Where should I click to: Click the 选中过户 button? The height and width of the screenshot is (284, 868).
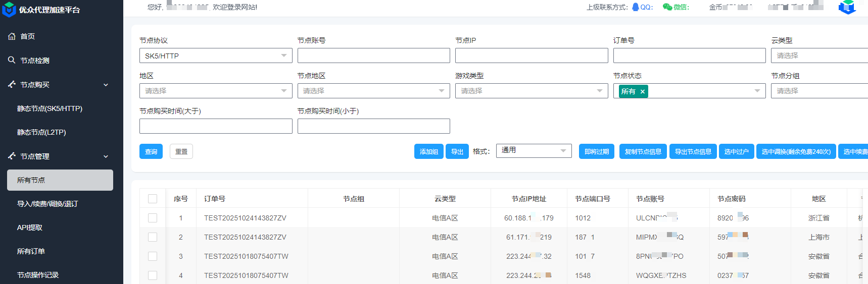pyautogui.click(x=737, y=151)
